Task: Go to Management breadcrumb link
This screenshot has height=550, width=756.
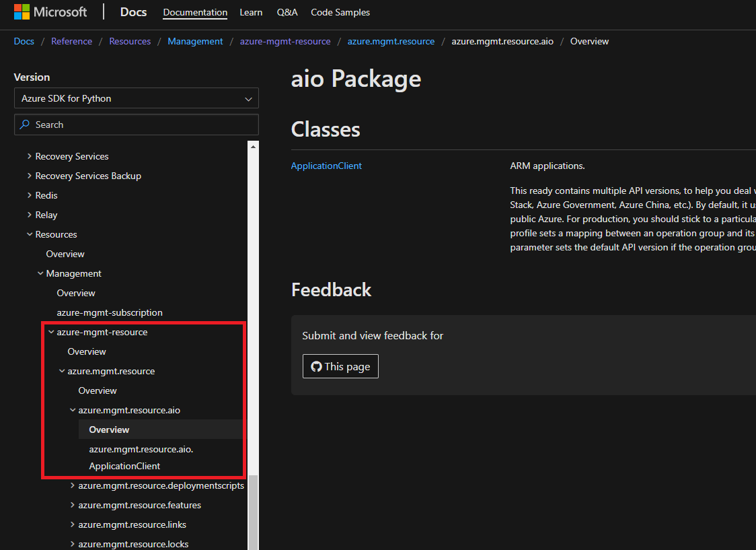Action: pyautogui.click(x=195, y=42)
